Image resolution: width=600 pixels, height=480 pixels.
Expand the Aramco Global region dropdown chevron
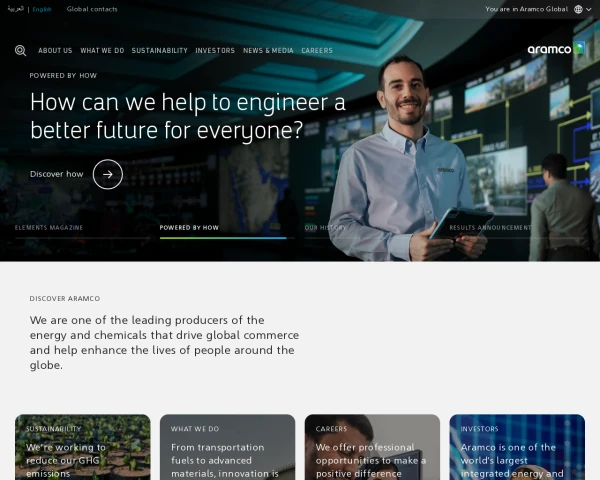pyautogui.click(x=590, y=9)
